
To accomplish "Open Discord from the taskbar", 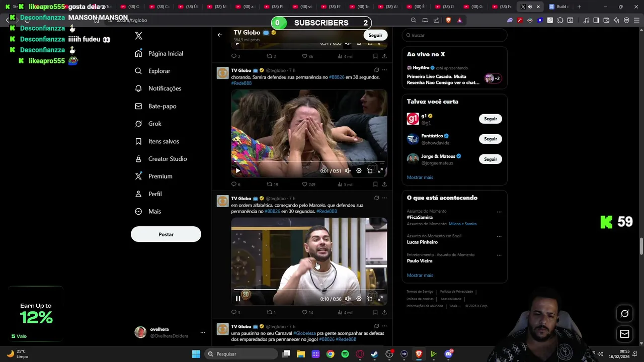I will click(x=448, y=354).
